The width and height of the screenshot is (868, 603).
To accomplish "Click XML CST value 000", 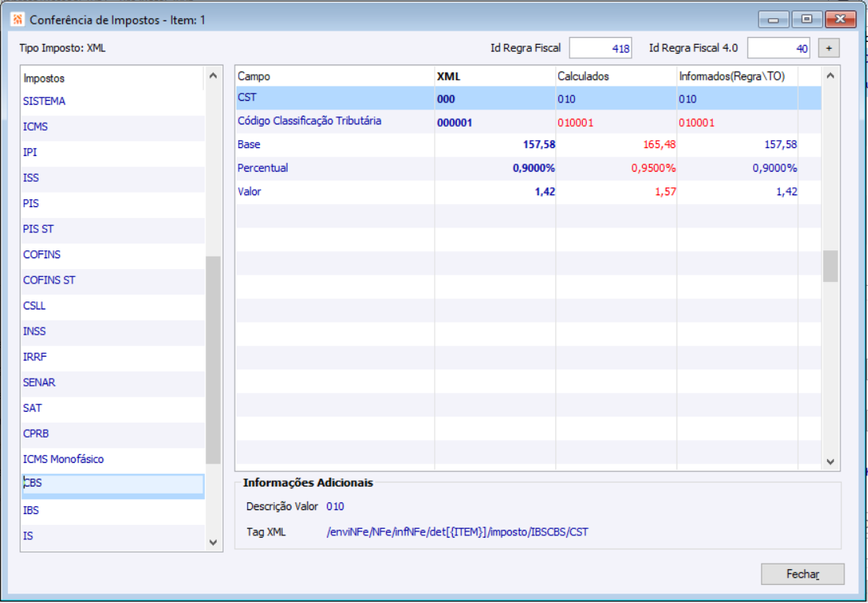I will (x=446, y=99).
